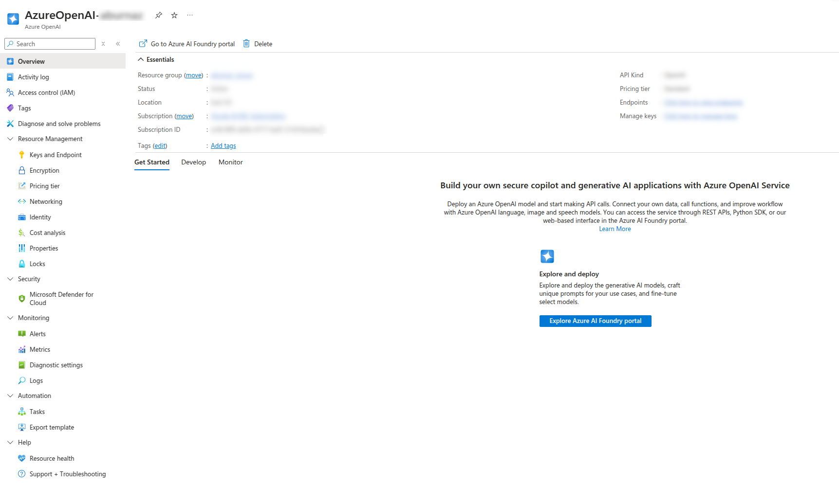The height and width of the screenshot is (504, 839).
Task: Click the Alerts icon
Action: click(x=22, y=334)
